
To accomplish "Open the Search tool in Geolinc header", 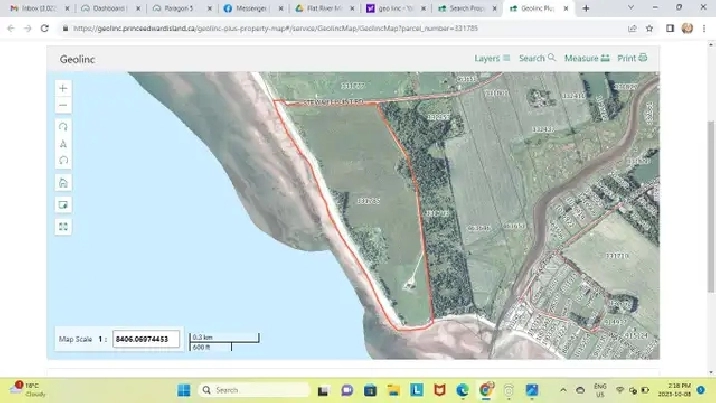I will [x=537, y=58].
